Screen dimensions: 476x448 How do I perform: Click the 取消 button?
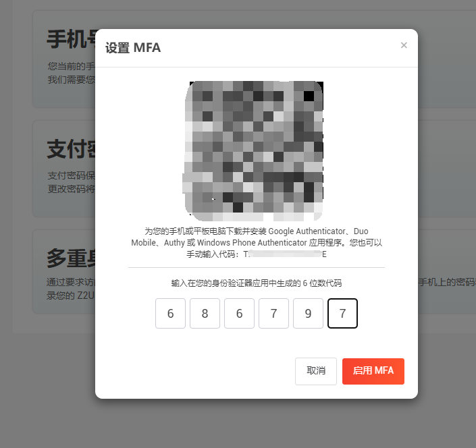pos(316,371)
